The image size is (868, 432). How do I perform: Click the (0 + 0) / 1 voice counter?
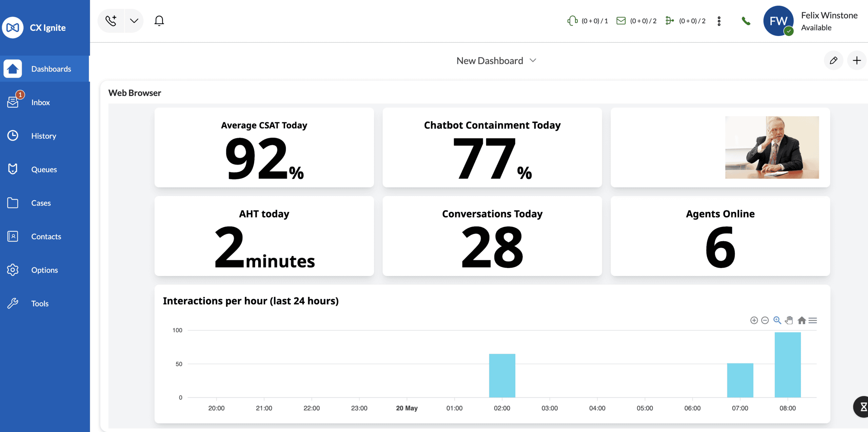click(x=595, y=21)
